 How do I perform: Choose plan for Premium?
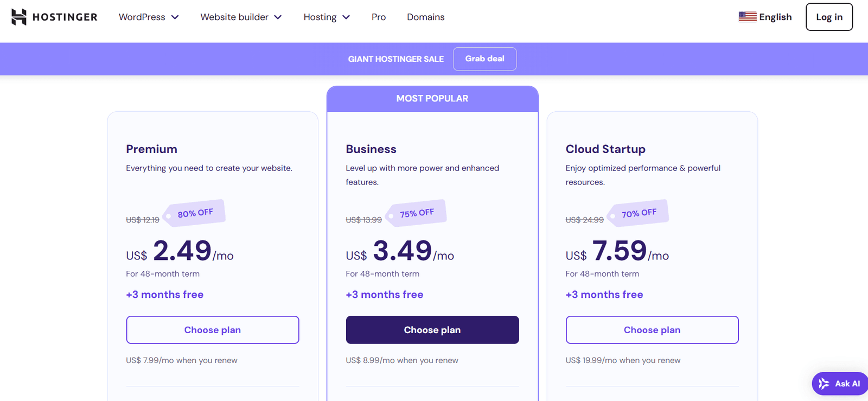(x=213, y=330)
